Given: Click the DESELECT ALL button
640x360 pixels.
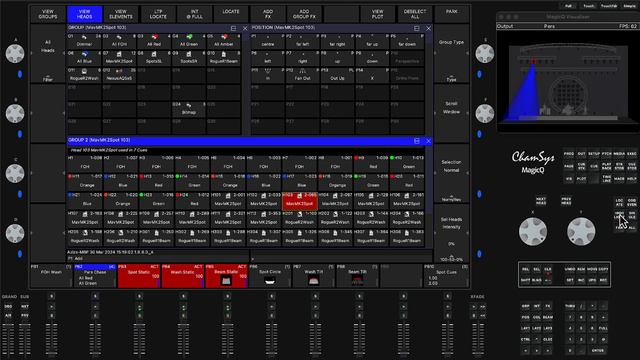Looking at the screenshot, I should 414,14.
